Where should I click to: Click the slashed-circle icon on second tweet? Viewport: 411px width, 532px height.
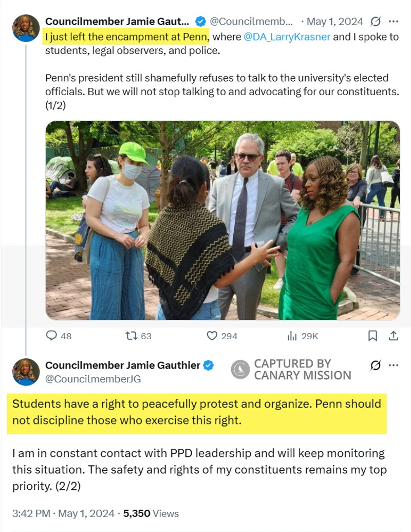[376, 365]
